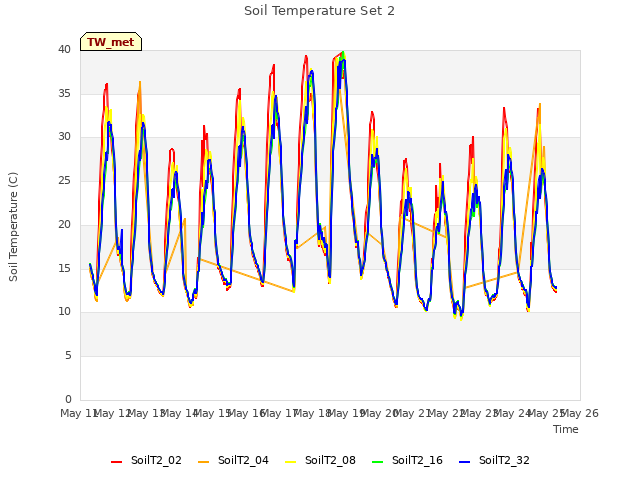Screen dimensions: 640x480
Task: Toggle the SoilT2_32 legend entry
Action: [494, 460]
